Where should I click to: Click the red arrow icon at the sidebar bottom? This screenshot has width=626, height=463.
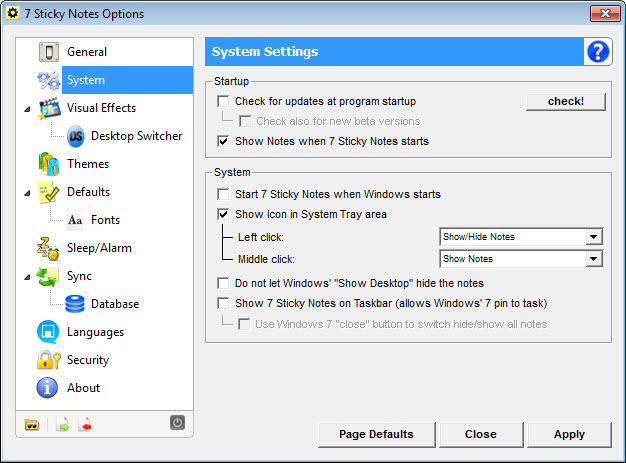point(85,425)
